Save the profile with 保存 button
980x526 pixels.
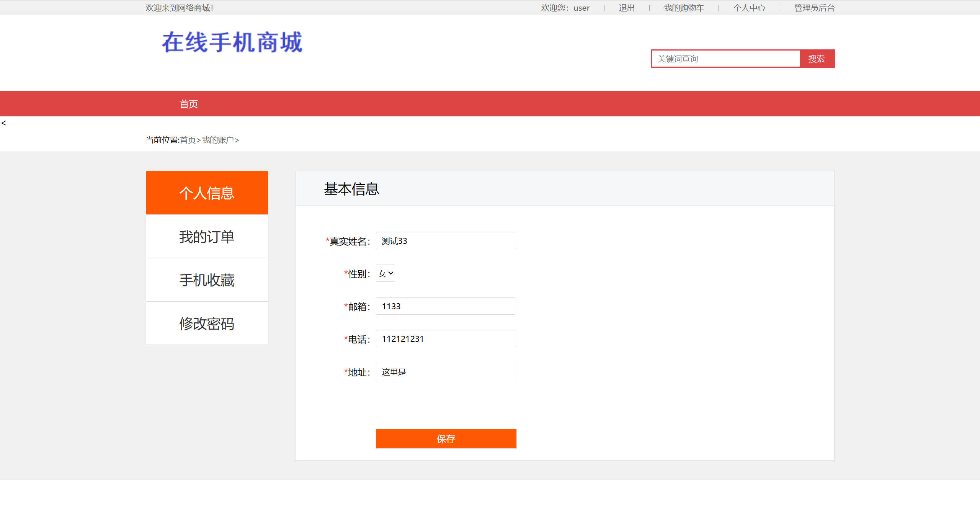tap(446, 439)
